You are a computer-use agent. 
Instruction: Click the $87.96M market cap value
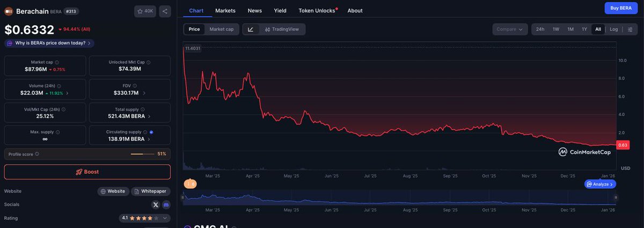[x=36, y=69]
